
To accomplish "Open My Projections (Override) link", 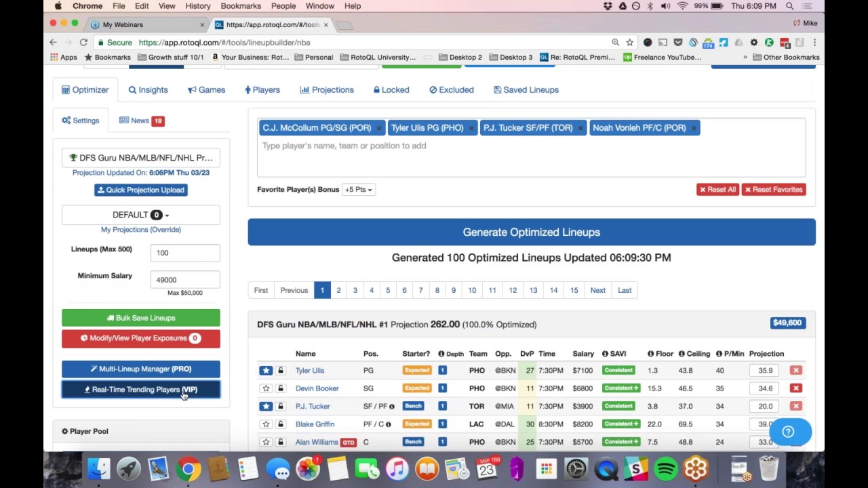I will tap(141, 230).
